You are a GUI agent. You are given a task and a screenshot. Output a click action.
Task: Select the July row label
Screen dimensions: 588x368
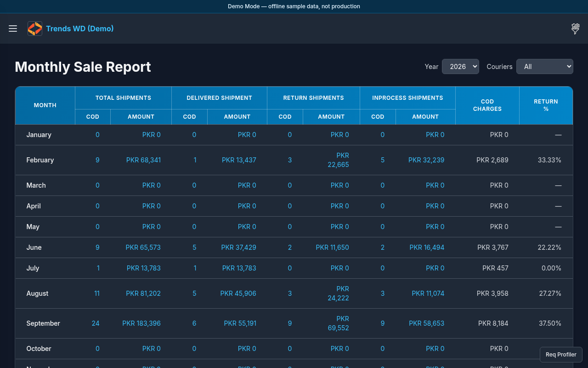point(33,268)
